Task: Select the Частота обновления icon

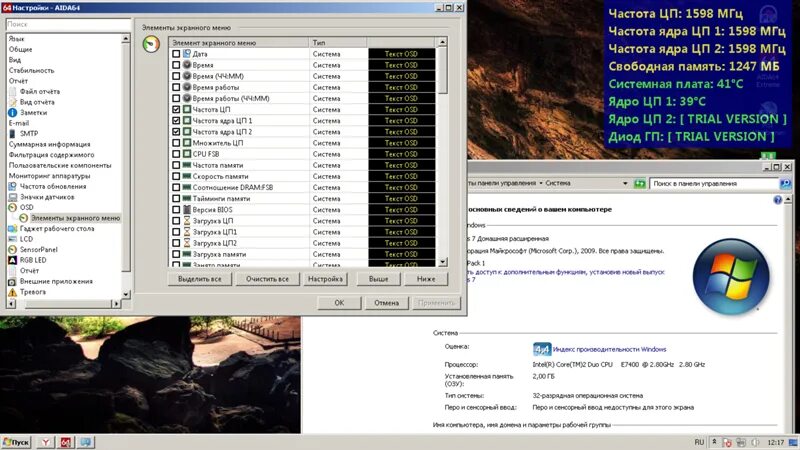Action: 13,186
